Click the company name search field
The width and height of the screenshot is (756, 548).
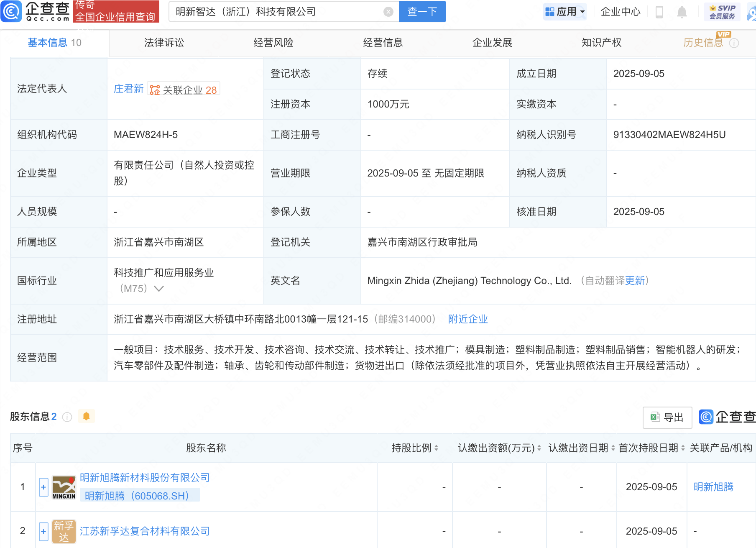point(276,12)
